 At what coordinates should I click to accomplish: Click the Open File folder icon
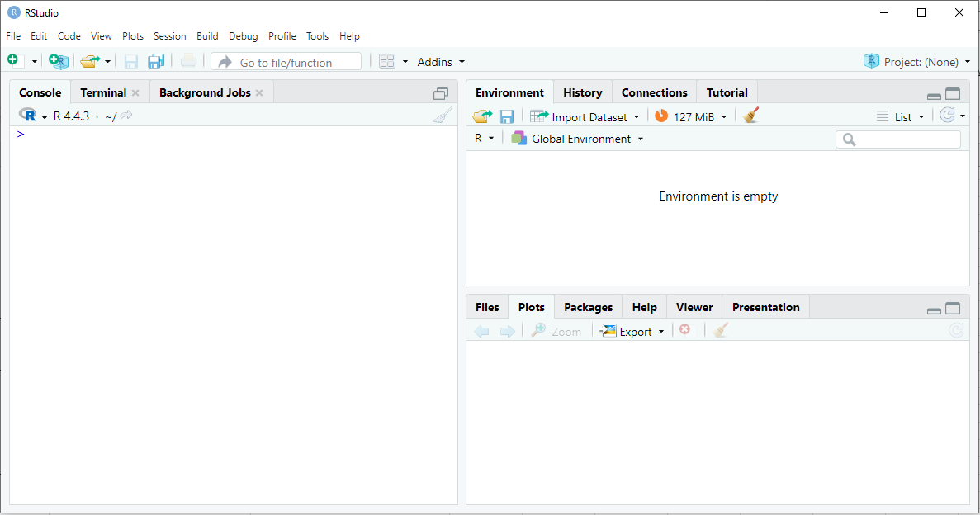89,61
